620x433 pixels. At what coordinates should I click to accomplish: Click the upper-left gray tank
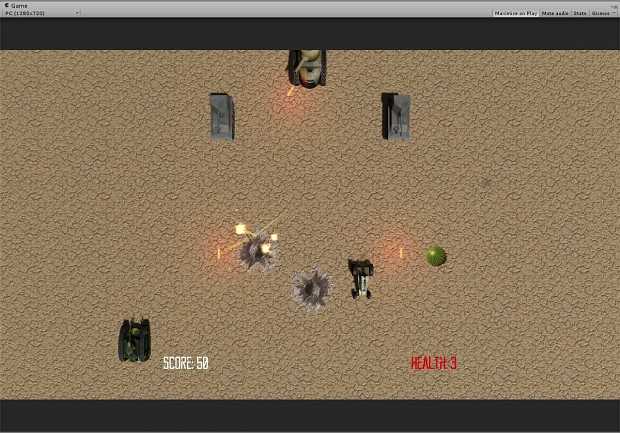click(x=221, y=116)
